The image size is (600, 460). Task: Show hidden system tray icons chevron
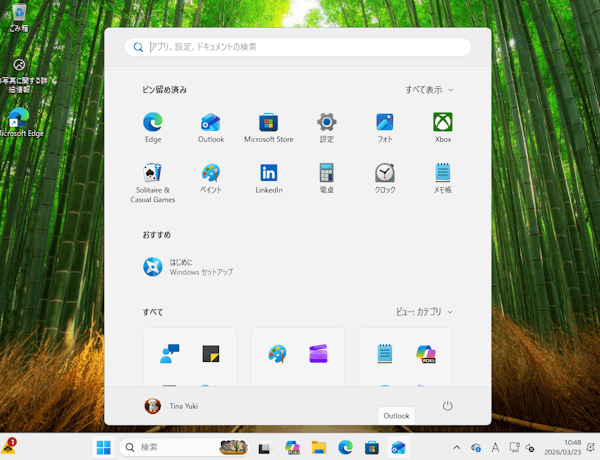click(457, 447)
